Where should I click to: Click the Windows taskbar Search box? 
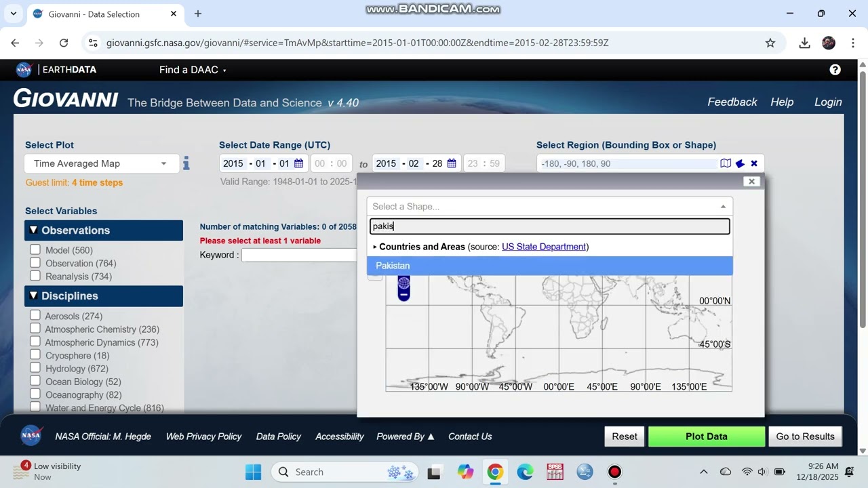click(x=345, y=472)
